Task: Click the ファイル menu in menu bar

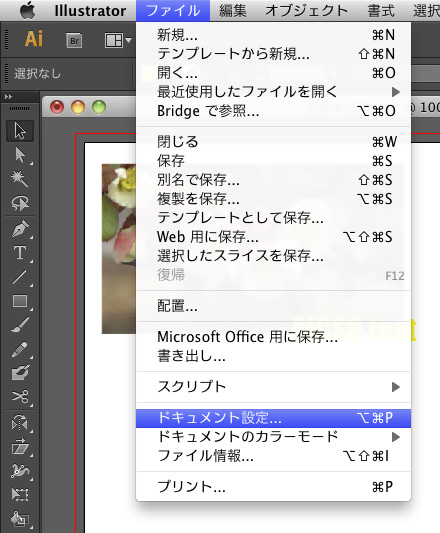Action: click(173, 11)
